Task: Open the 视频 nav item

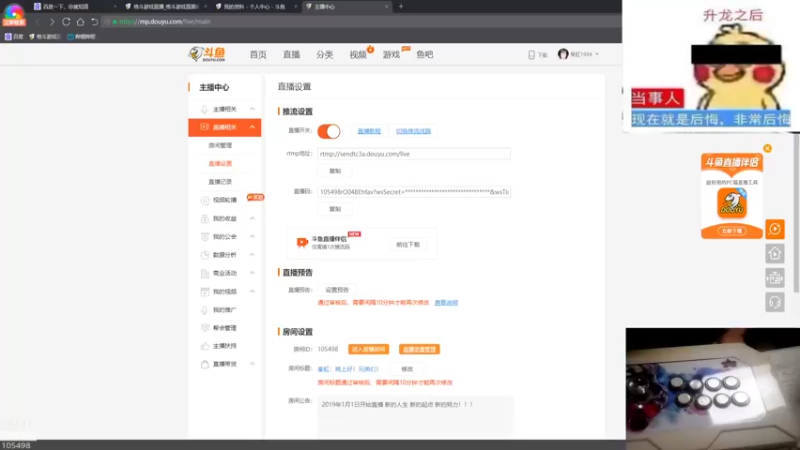Action: [x=358, y=54]
